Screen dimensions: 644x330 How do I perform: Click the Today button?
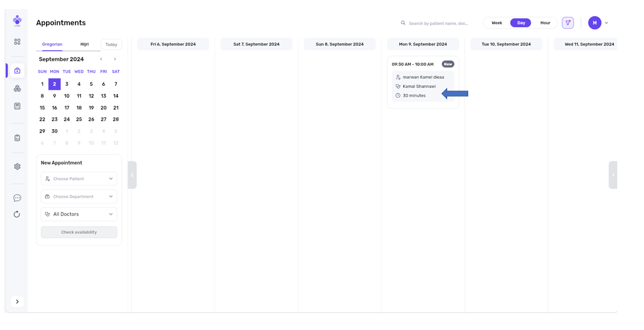tap(111, 44)
